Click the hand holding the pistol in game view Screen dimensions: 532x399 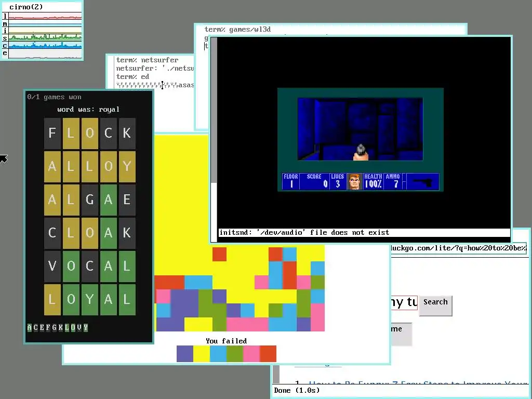[361, 152]
